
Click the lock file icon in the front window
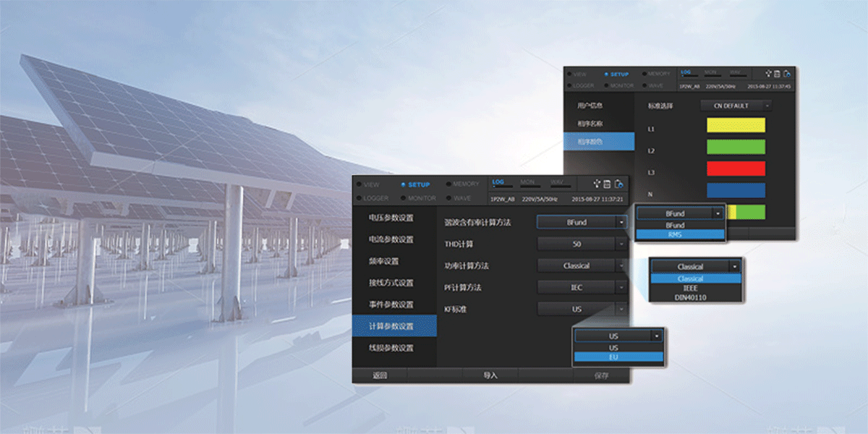[x=619, y=184]
